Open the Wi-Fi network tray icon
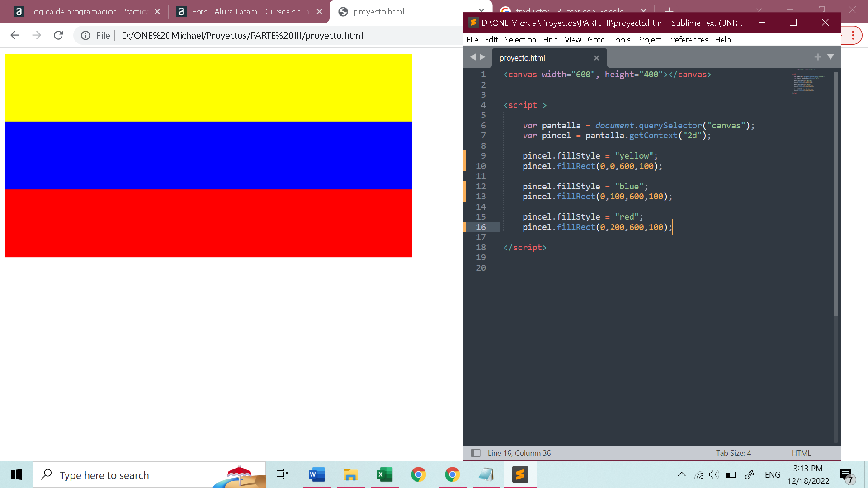The image size is (868, 488). (x=699, y=474)
